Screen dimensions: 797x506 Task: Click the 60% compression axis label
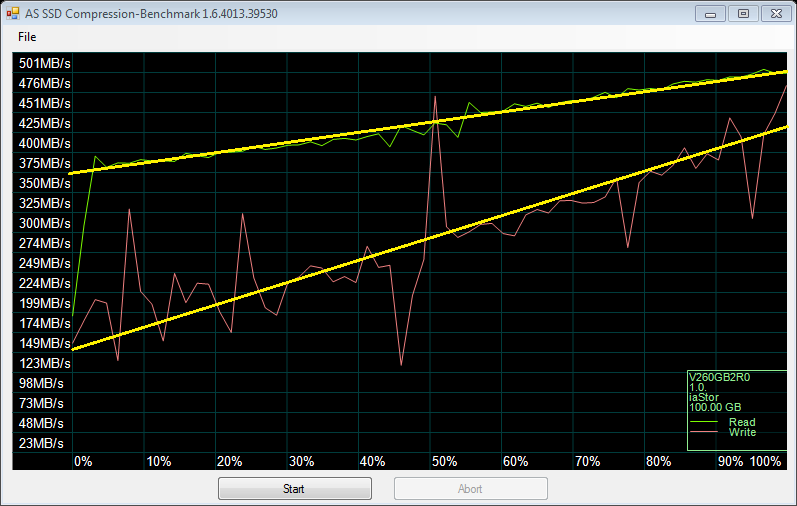click(x=515, y=462)
